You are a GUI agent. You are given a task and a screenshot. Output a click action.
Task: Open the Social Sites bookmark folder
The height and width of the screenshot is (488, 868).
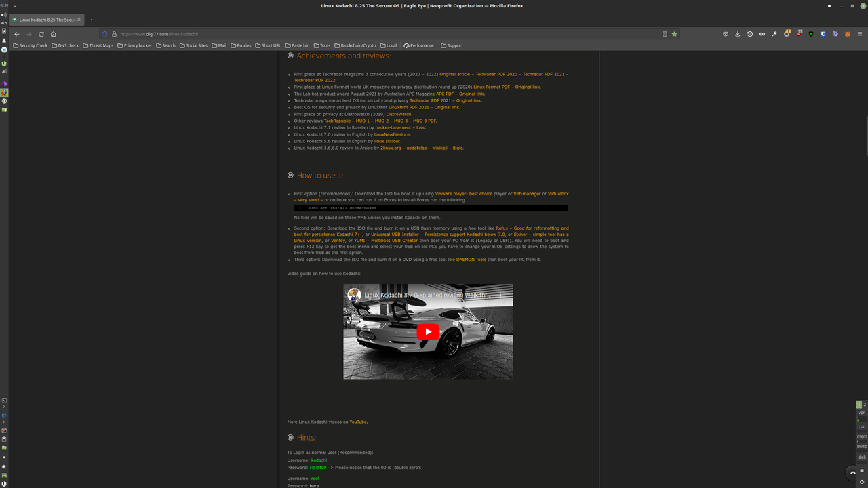pos(193,45)
